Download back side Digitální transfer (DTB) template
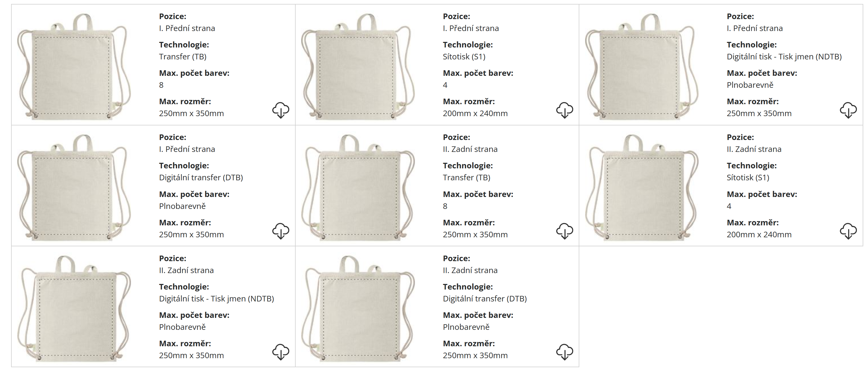 point(564,352)
